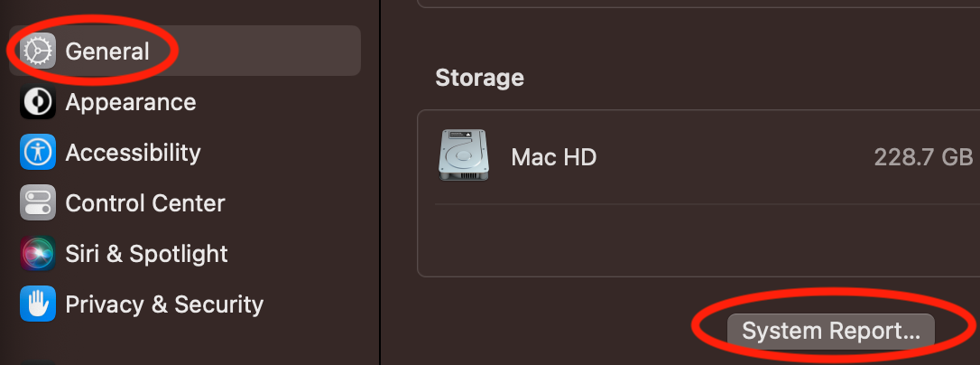Click the Privacy & Security hand icon
Viewport: 980px width, 365px height.
tap(38, 304)
